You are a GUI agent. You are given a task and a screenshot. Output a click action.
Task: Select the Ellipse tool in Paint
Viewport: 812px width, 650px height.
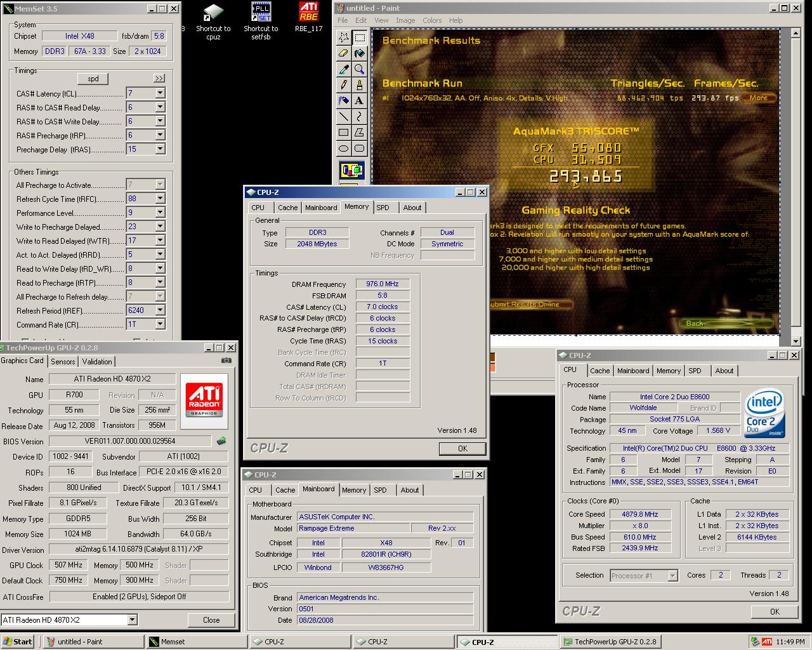pyautogui.click(x=343, y=149)
